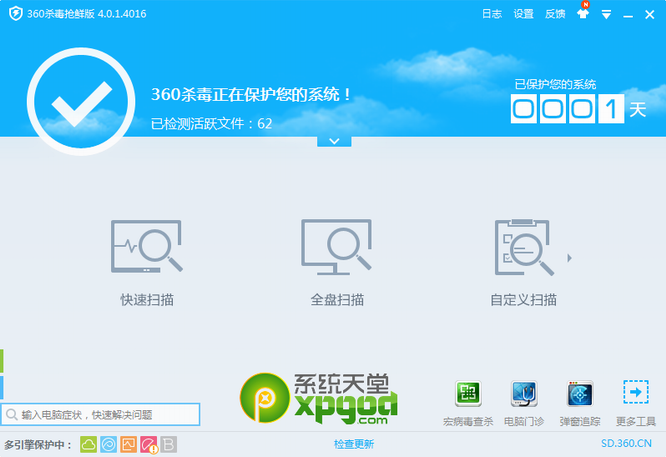
Task: Open the 日志 log menu
Action: pos(492,14)
